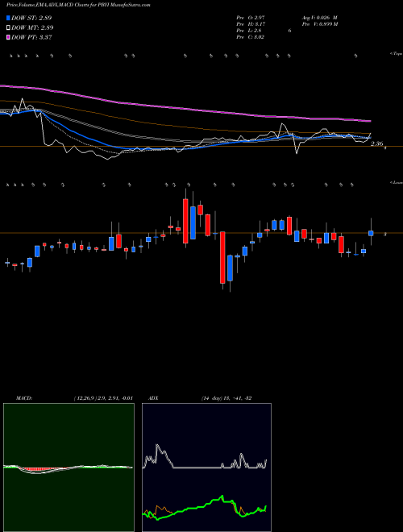The height and width of the screenshot is (532, 403).
Task: Click the magenta DOW PT legend swatch
Action: [9, 37]
